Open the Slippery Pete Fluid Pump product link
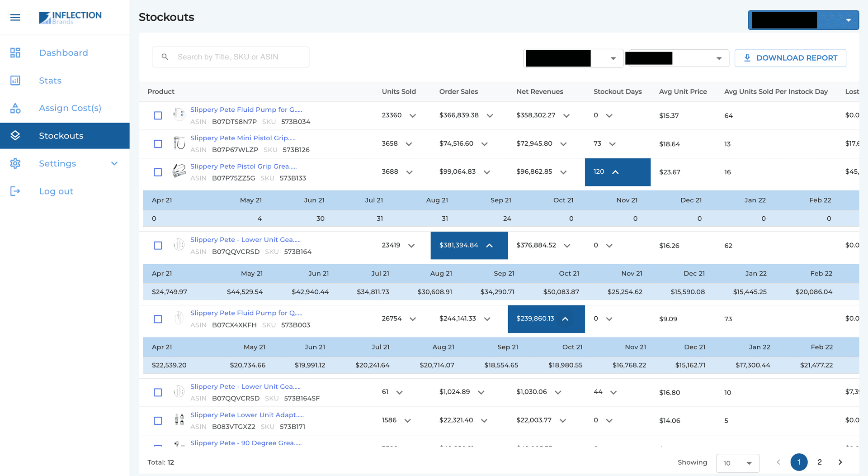This screenshot has height=476, width=868. (x=246, y=109)
